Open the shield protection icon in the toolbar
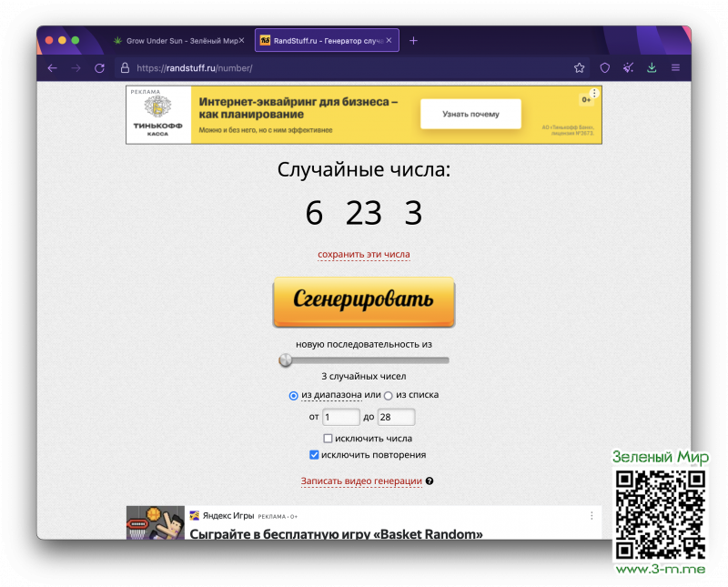 (604, 68)
